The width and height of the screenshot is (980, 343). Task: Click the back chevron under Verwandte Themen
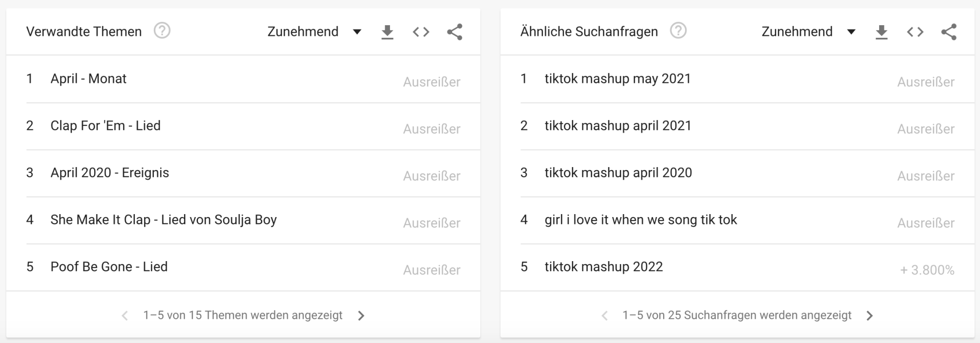click(124, 315)
